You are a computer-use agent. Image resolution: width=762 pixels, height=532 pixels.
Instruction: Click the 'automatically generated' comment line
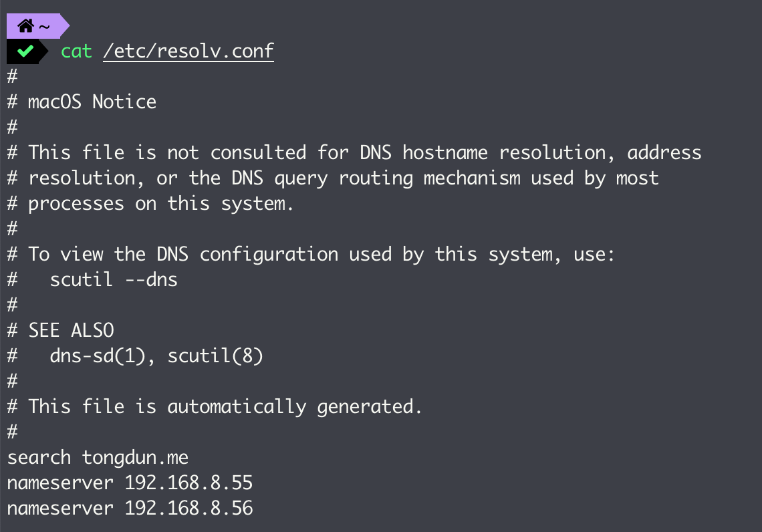(215, 406)
